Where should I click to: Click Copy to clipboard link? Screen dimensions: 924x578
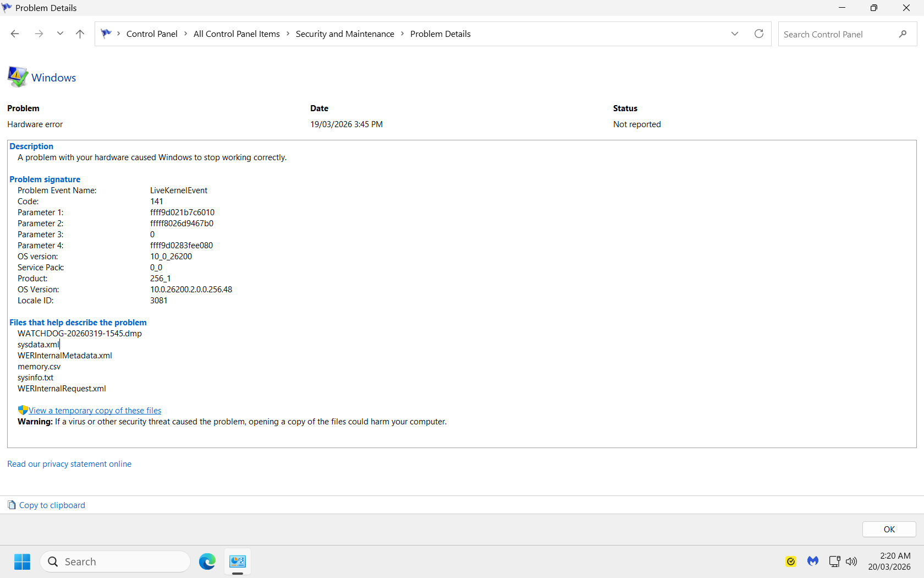click(x=52, y=505)
